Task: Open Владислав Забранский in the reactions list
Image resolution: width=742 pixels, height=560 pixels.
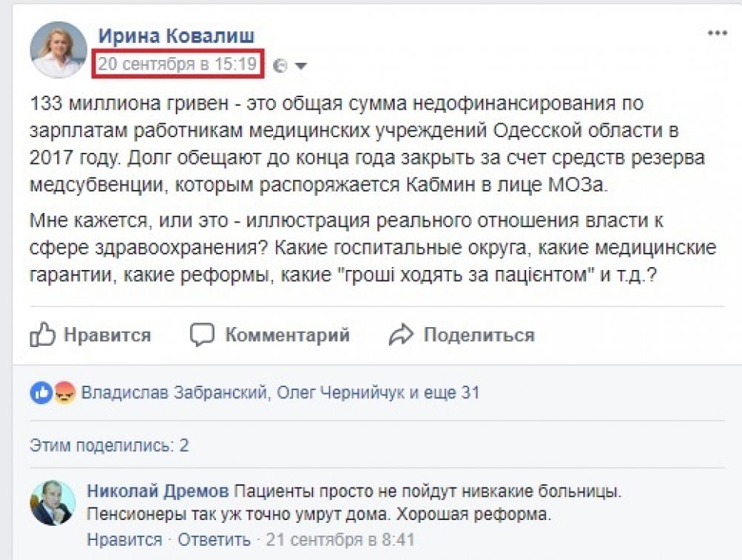Action: 175,392
